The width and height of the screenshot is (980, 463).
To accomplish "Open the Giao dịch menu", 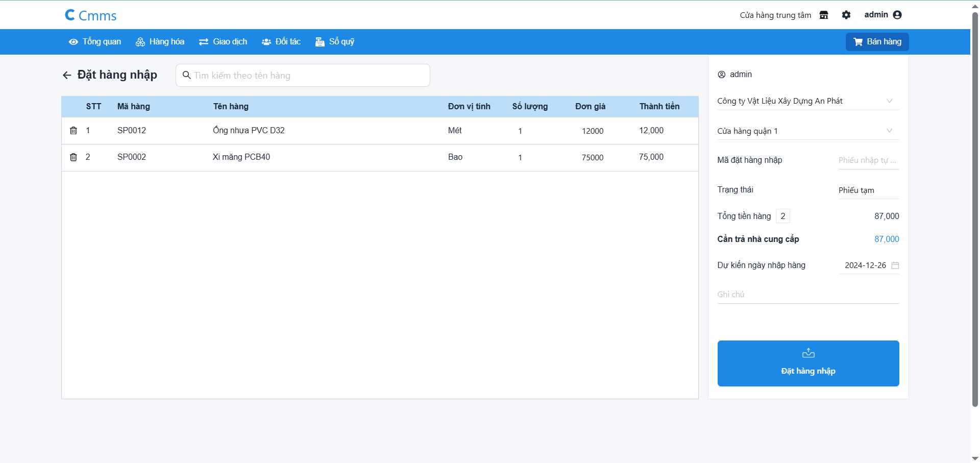I will (223, 42).
